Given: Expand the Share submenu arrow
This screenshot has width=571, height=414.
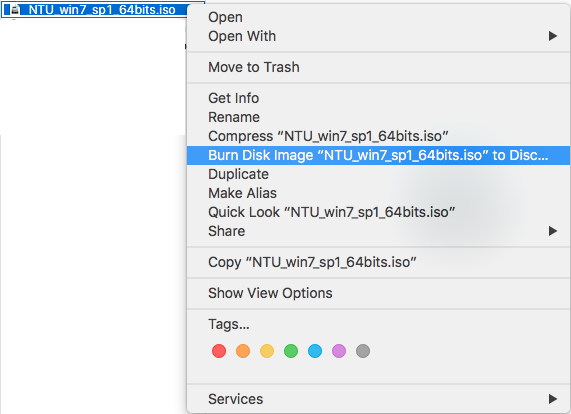Looking at the screenshot, I should pyautogui.click(x=553, y=231).
